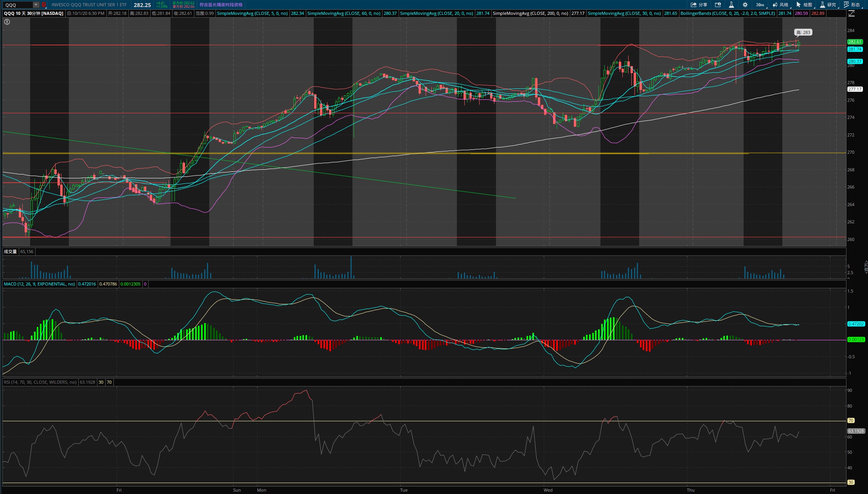Click the Sun date label on time axis
Screen dimensions: 868x494
(x=237, y=490)
